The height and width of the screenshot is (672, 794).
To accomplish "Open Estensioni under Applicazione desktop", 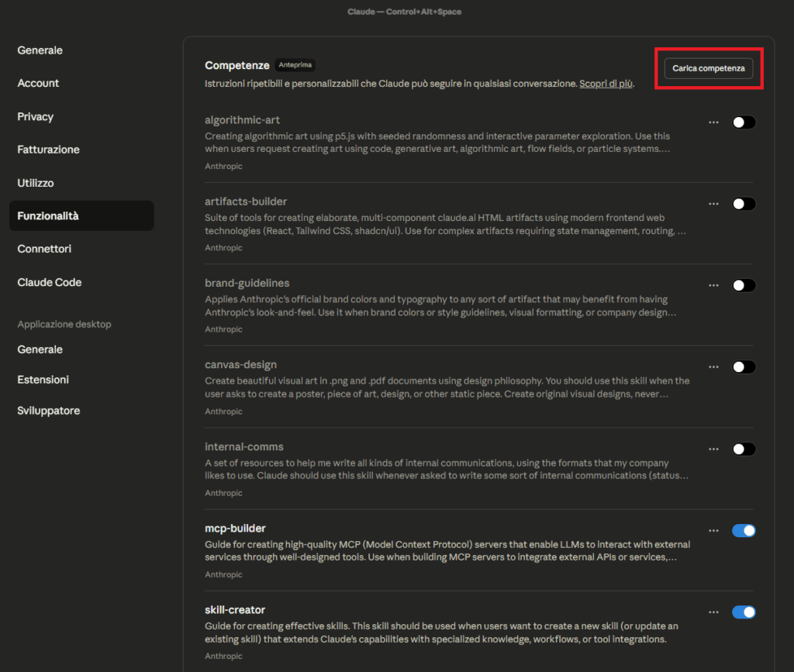I will tap(43, 380).
